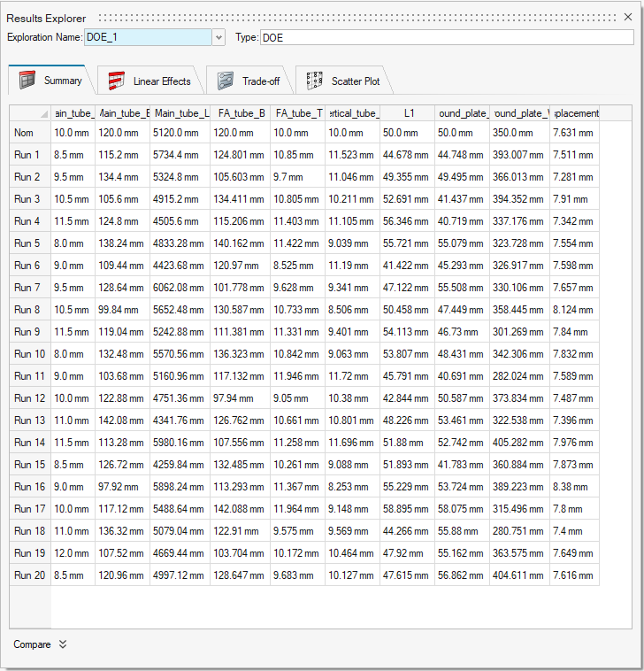Select the Main_tube_L column header
Viewport: 644px width, 671px height.
tap(182, 113)
